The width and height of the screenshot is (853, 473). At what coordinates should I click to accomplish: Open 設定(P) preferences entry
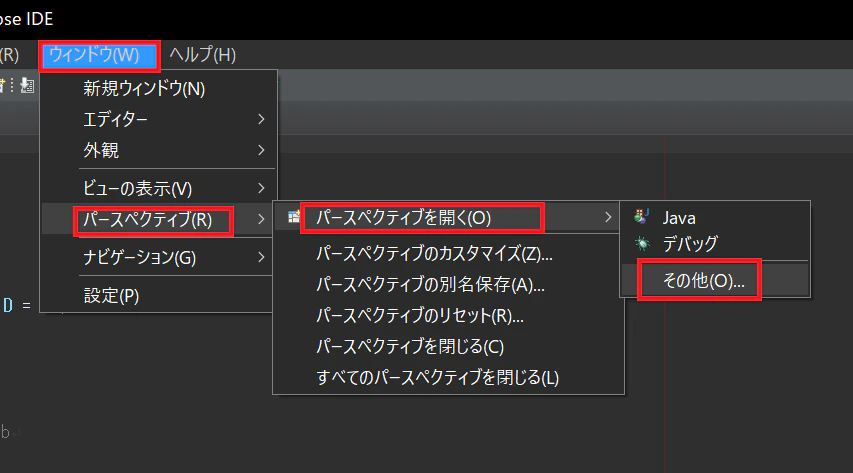(158, 296)
